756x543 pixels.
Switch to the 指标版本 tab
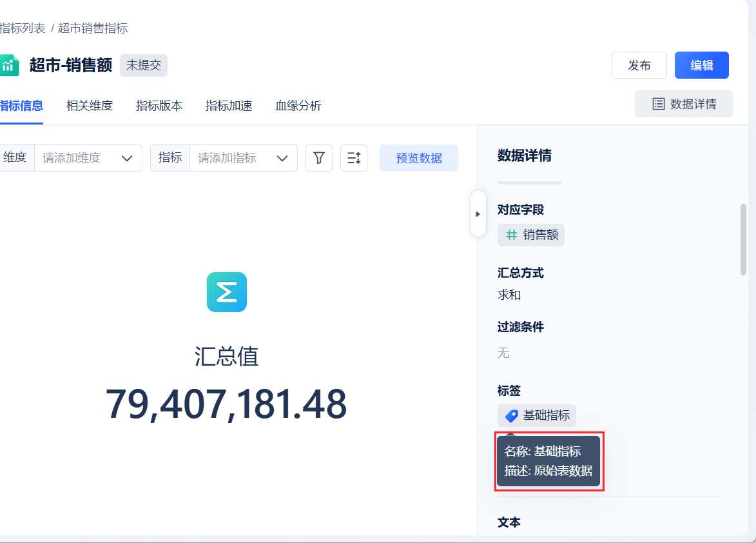[x=159, y=106]
